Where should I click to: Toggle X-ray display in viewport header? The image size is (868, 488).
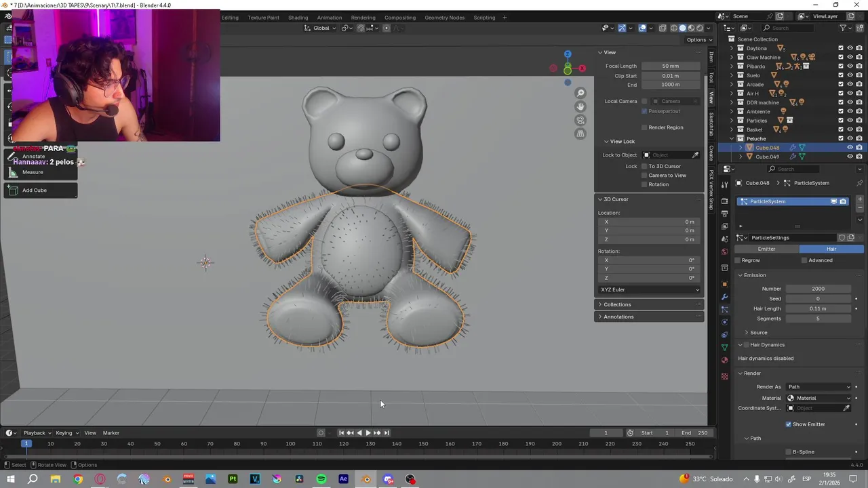click(663, 28)
